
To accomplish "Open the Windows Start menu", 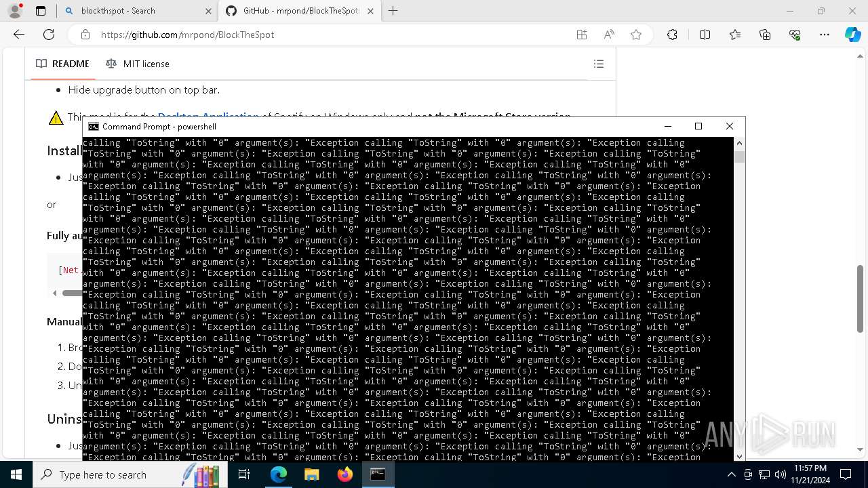I will [x=16, y=474].
